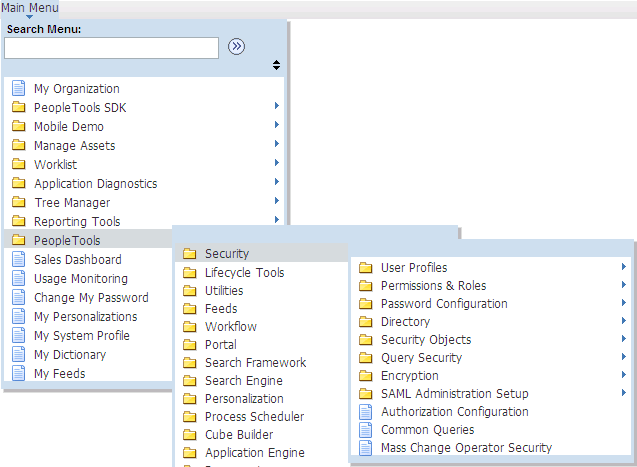Open the My Dictionary link
The height and width of the screenshot is (467, 637).
point(70,355)
